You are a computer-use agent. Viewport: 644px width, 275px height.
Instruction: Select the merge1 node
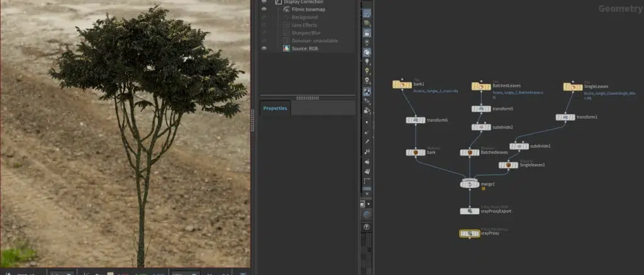[470, 183]
